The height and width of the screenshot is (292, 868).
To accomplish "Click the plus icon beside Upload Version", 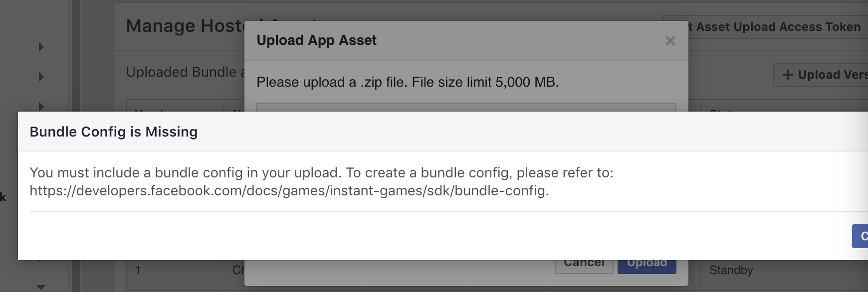I will point(788,75).
